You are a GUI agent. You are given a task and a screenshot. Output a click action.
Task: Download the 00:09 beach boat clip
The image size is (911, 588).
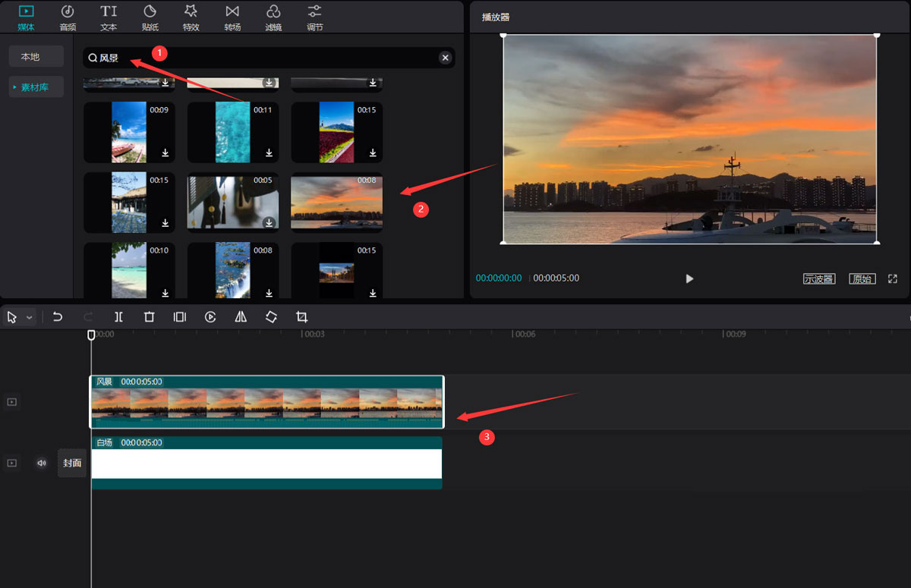(165, 153)
